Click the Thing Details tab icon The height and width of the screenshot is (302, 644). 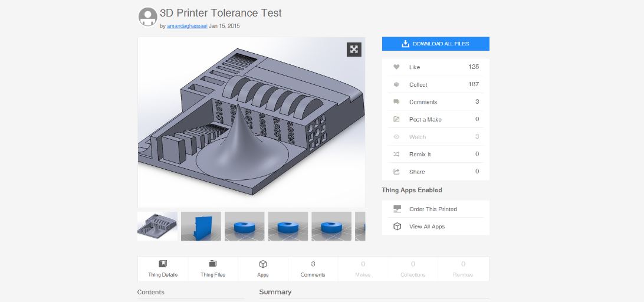(x=163, y=264)
